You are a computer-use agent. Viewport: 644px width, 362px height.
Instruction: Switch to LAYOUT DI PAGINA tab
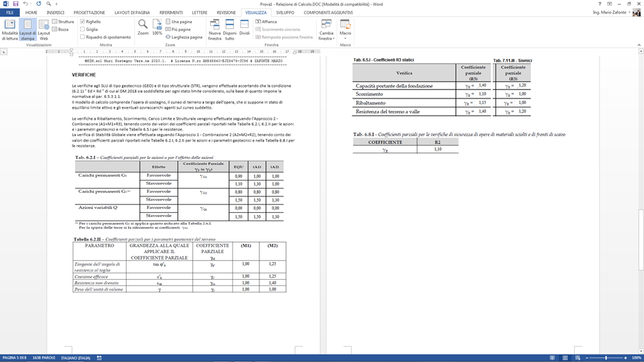[x=132, y=13]
